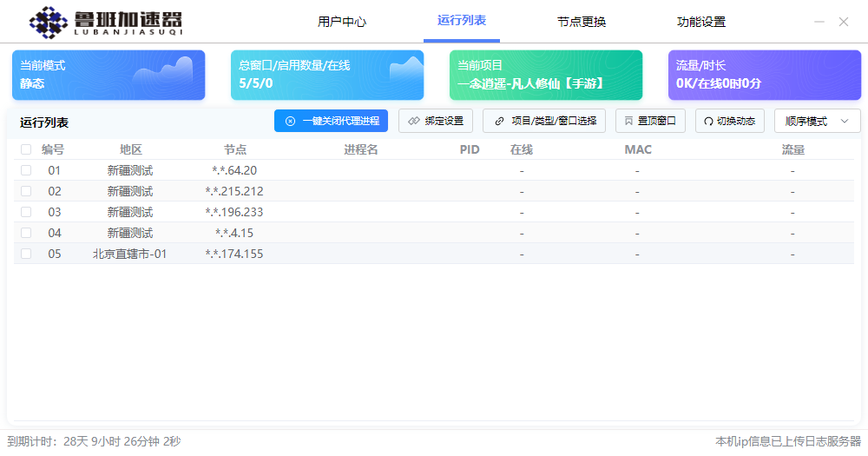Toggle the select-all checkbox in header
This screenshot has height=456, width=868.
(x=26, y=149)
